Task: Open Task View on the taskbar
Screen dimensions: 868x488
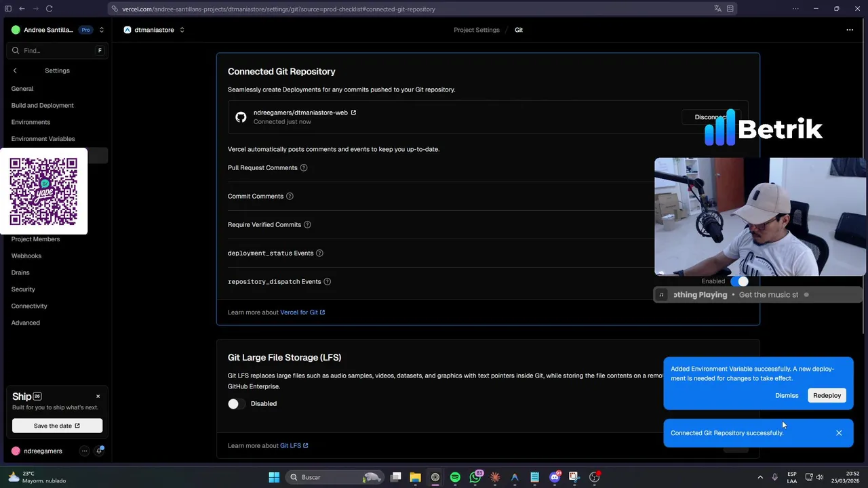Action: coord(396,477)
